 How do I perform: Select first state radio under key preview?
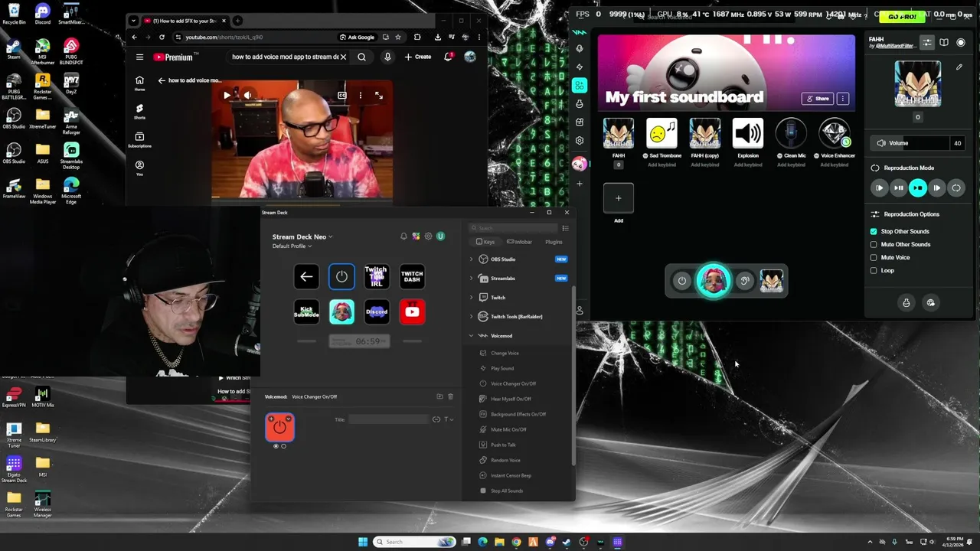(276, 446)
